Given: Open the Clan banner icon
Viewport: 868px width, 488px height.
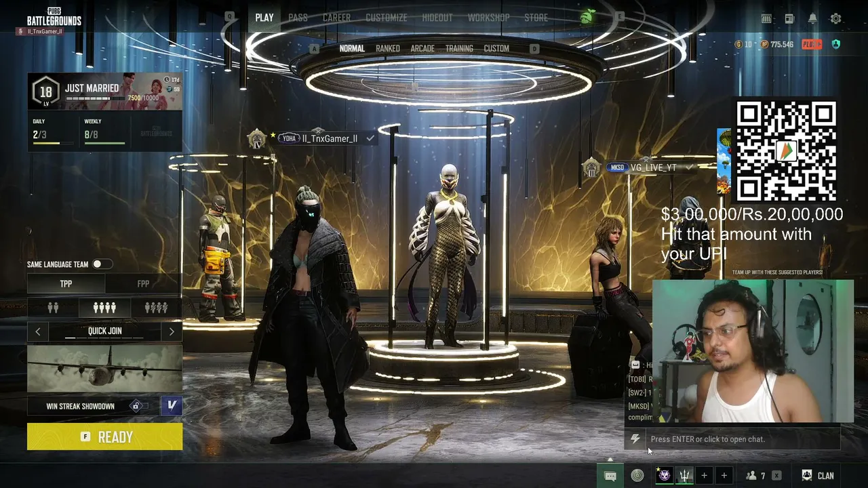Looking at the screenshot, I should click(807, 476).
